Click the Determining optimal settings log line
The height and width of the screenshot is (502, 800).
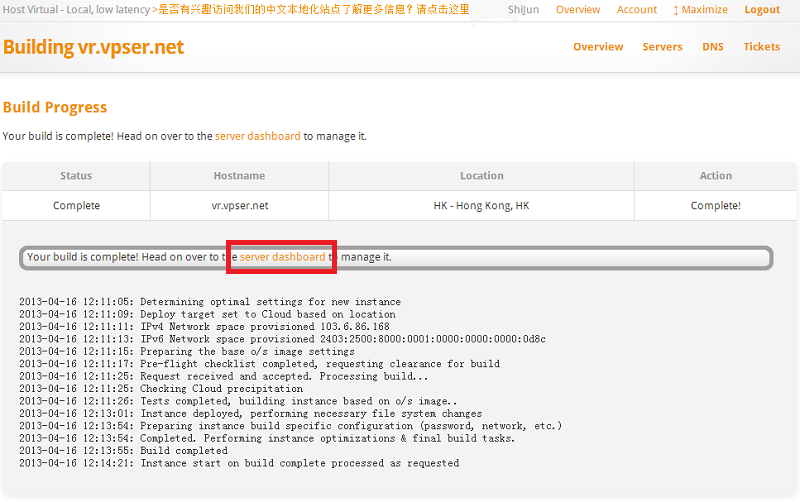click(210, 302)
